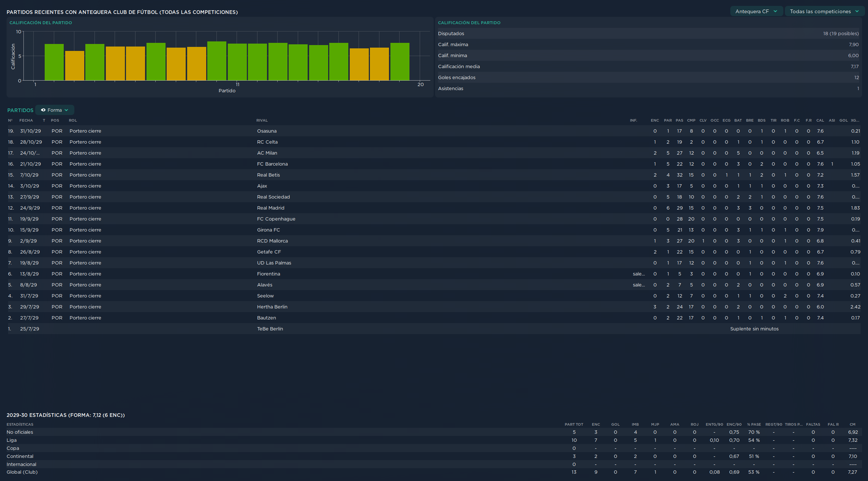The height and width of the screenshot is (481, 868).
Task: Click the 'Calificación media' summary row
Action: [x=648, y=67]
